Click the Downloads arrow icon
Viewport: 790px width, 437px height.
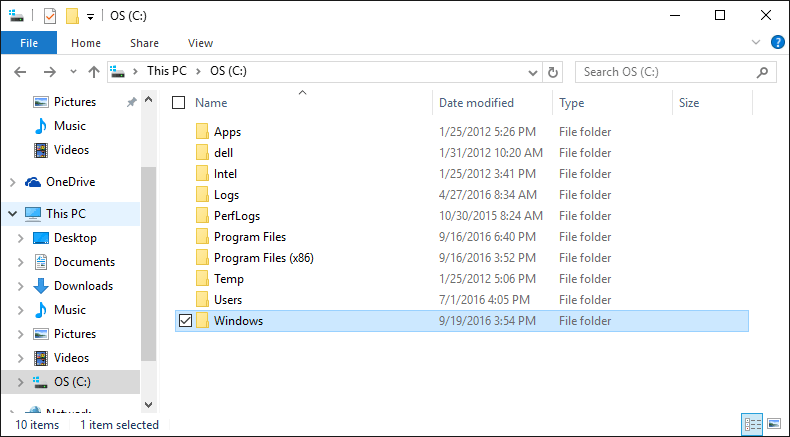pos(41,286)
